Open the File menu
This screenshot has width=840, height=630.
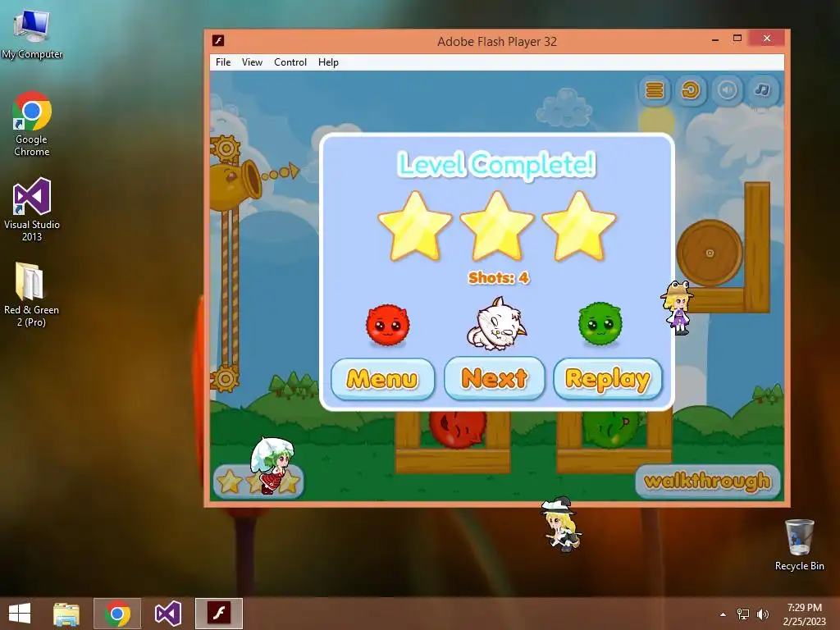coord(223,62)
